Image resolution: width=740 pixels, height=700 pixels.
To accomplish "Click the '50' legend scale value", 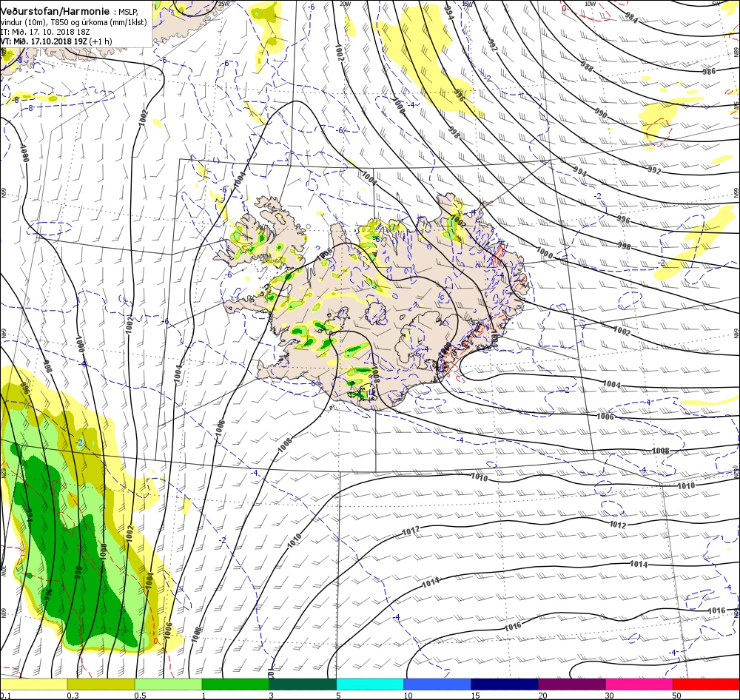I will click(677, 696).
